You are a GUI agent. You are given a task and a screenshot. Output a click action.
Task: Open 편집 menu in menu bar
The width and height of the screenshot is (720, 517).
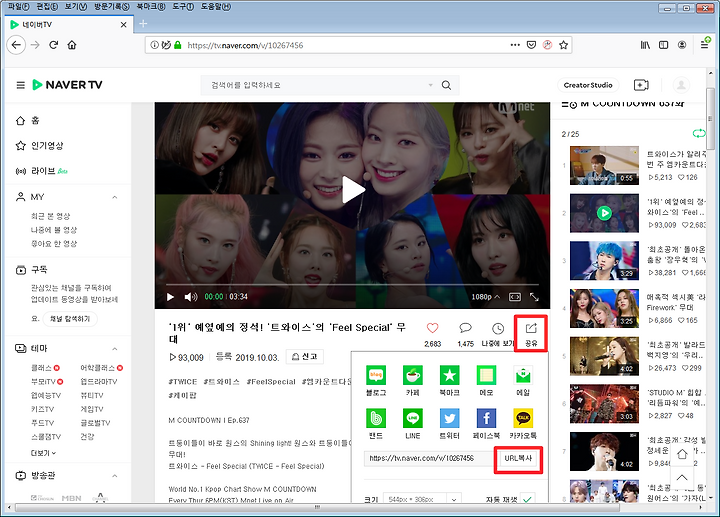click(x=47, y=6)
